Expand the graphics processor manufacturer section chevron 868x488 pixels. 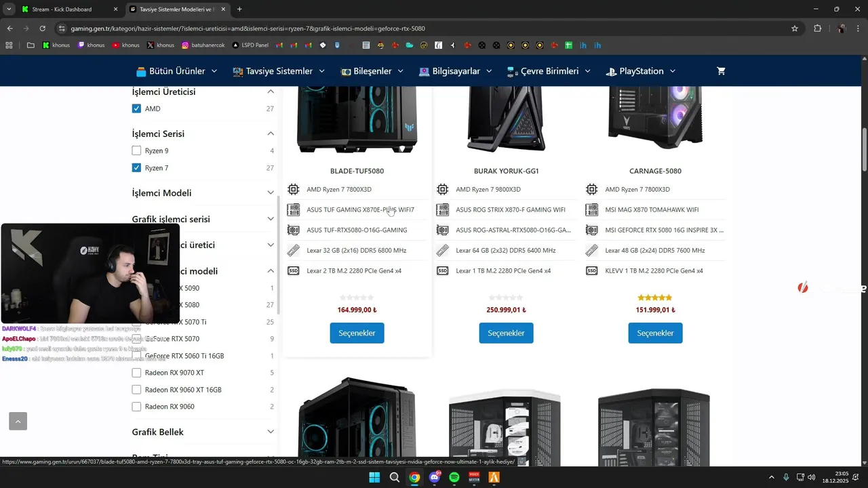pos(270,245)
